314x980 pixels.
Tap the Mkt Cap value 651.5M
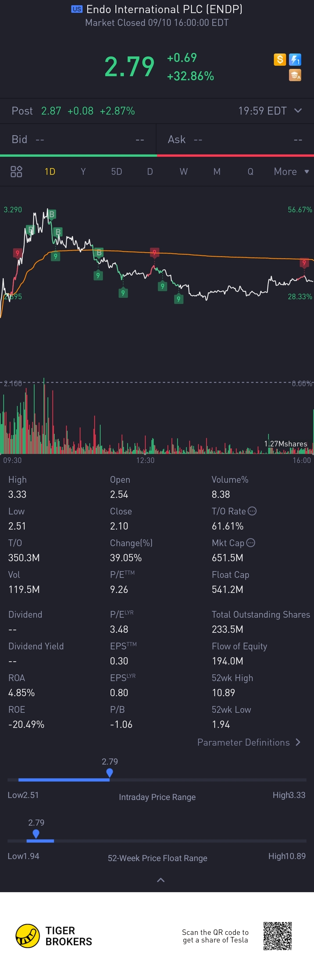click(x=227, y=558)
